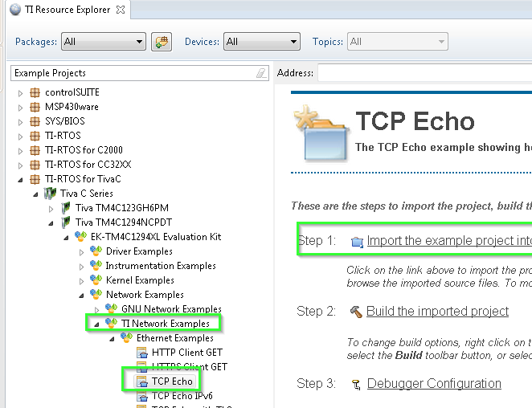Image resolution: width=532 pixels, height=408 pixels.
Task: Close the TI Resource Explorer tab
Action: tap(120, 10)
